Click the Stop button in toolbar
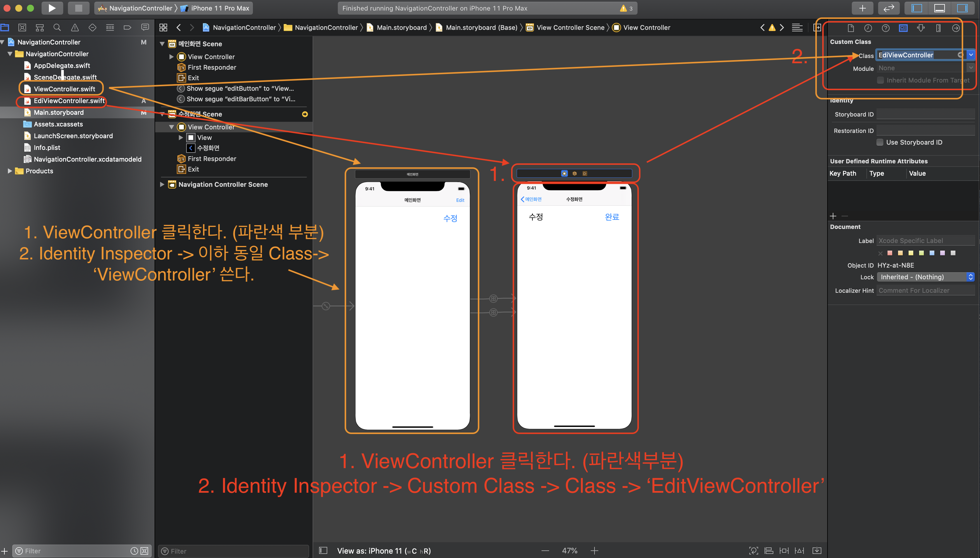The height and width of the screenshot is (558, 980). (x=78, y=8)
